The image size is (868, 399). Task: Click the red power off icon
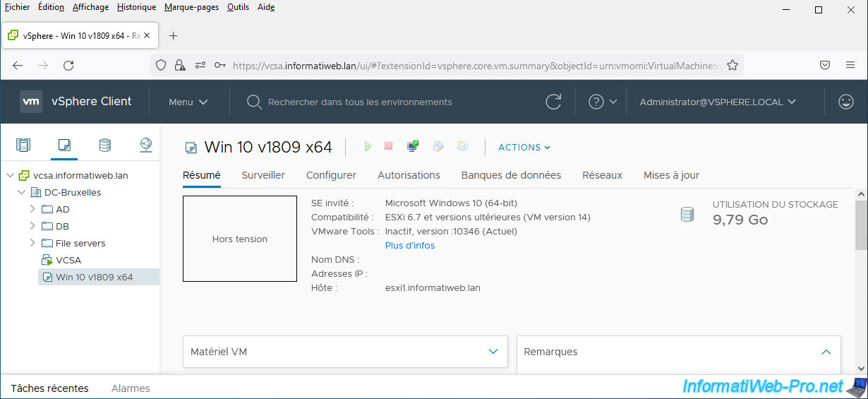point(388,146)
